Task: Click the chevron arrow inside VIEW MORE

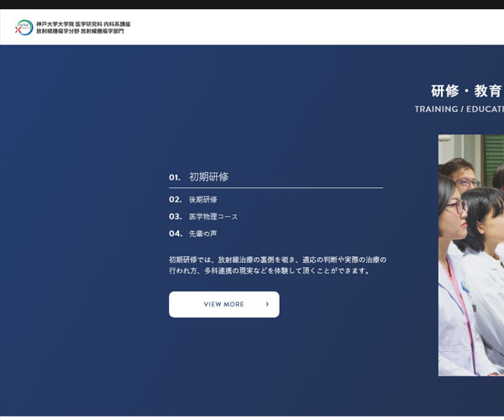Action: tap(267, 304)
